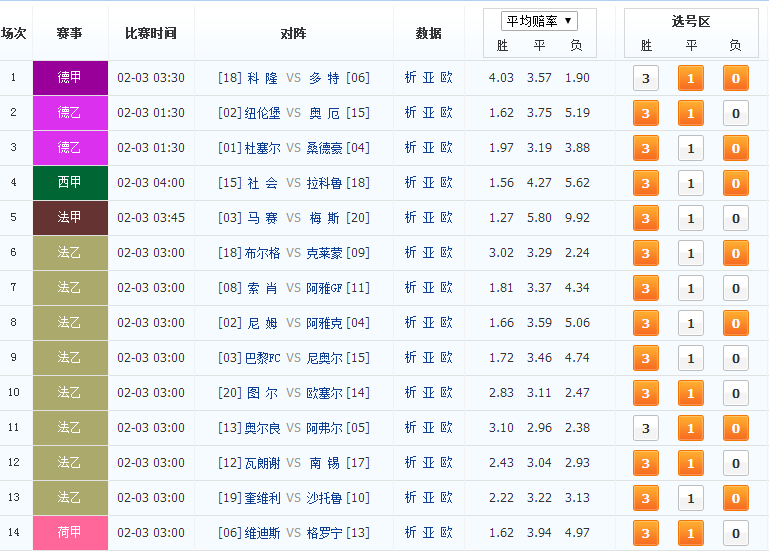
Task: Click the green 西甲 league label
Action: pyautogui.click(x=69, y=183)
